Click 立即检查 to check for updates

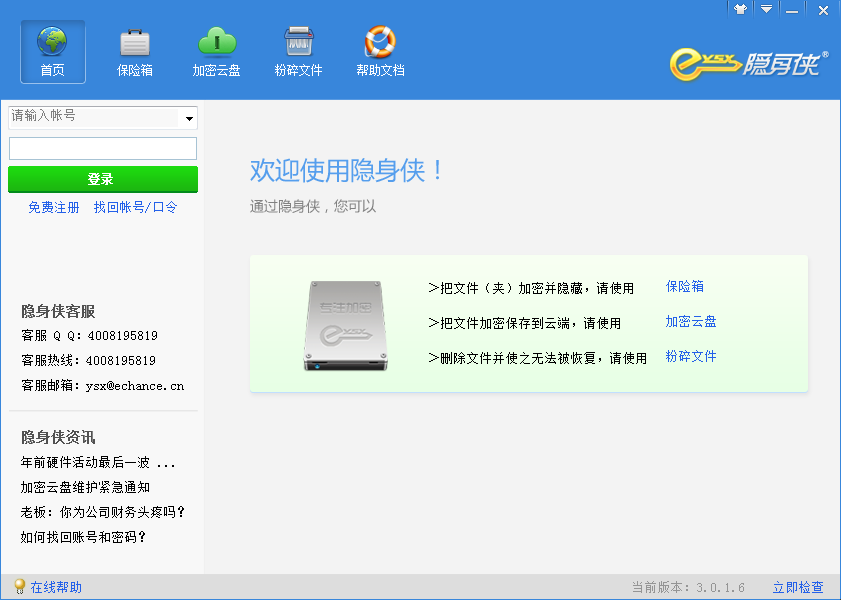[798, 588]
